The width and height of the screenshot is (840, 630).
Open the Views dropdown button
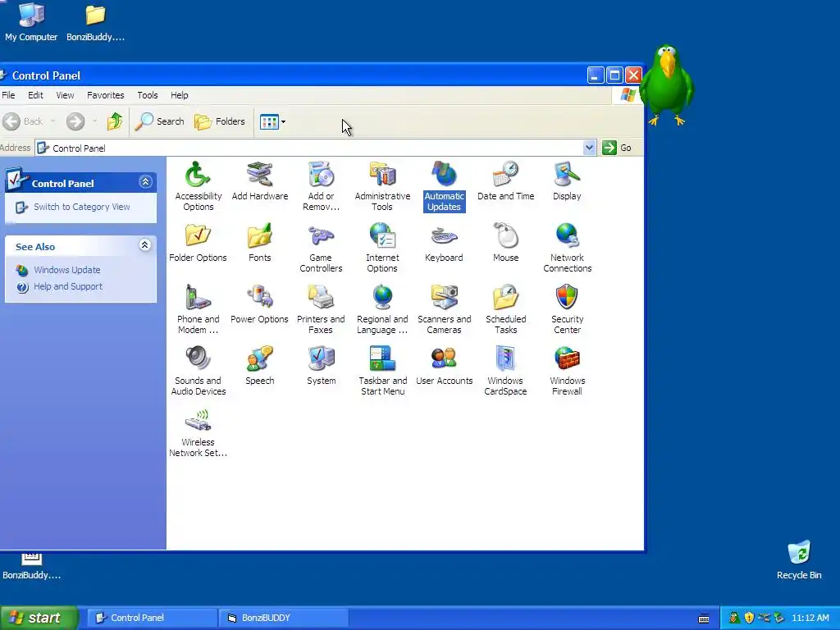(272, 121)
